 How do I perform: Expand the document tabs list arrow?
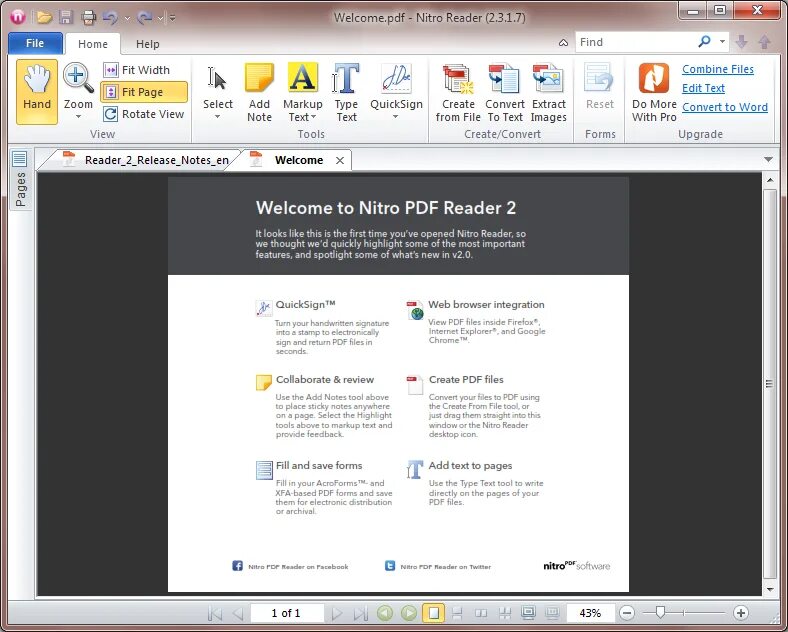(x=768, y=159)
